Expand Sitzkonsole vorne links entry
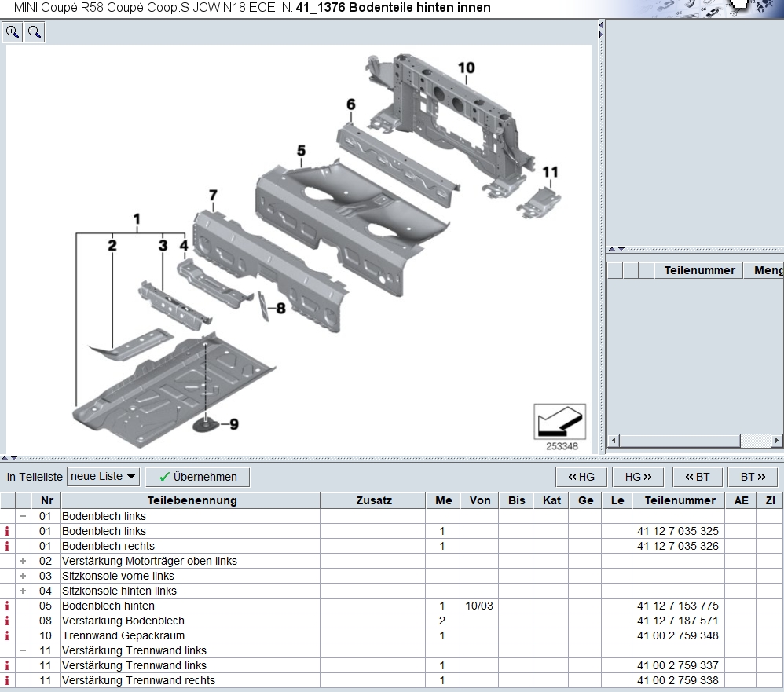The height and width of the screenshot is (692, 784). coord(23,576)
